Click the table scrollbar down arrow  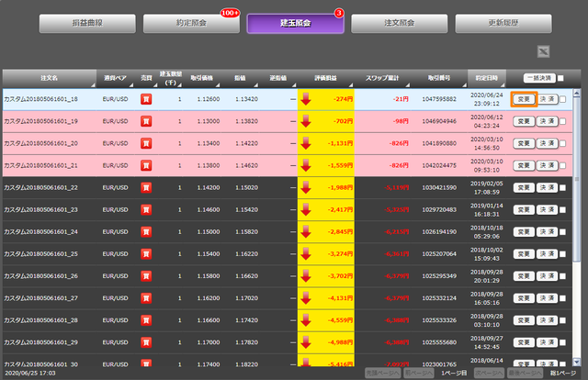[577, 362]
